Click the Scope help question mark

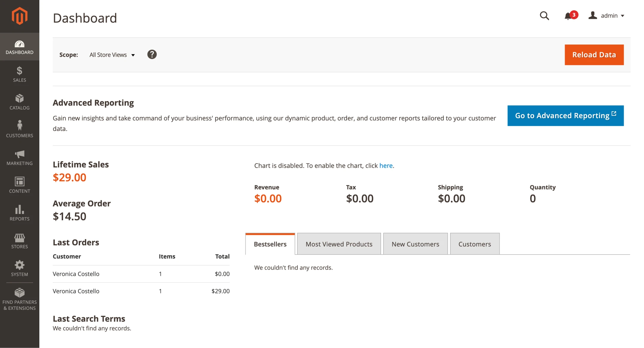pyautogui.click(x=152, y=54)
